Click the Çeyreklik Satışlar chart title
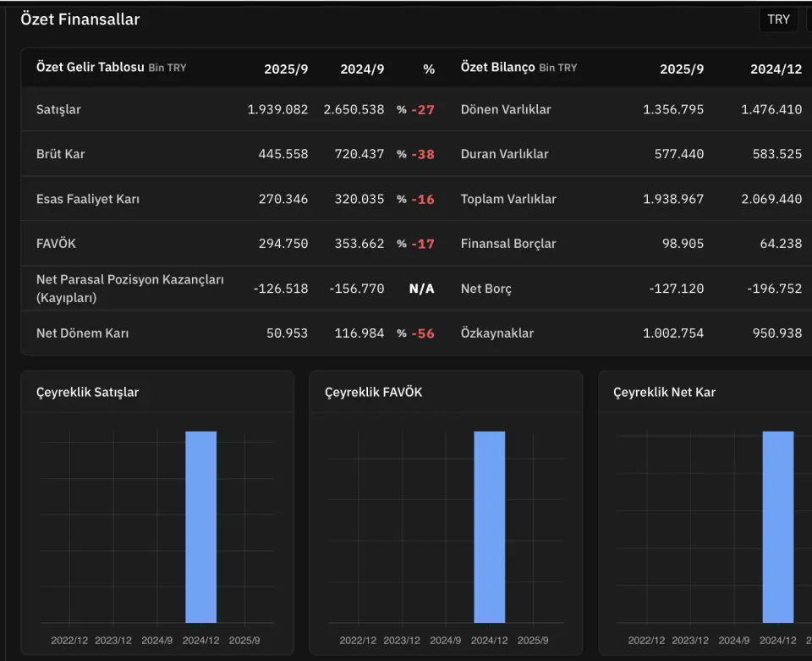 tap(88, 392)
